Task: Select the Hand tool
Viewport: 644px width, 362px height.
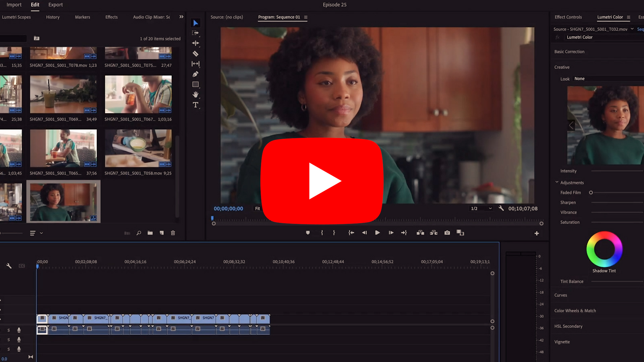Action: 196,95
